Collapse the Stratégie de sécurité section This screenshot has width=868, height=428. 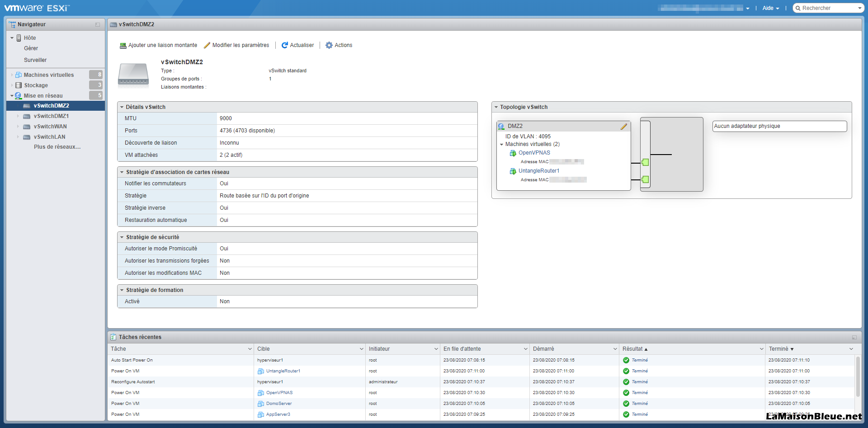[x=122, y=237]
